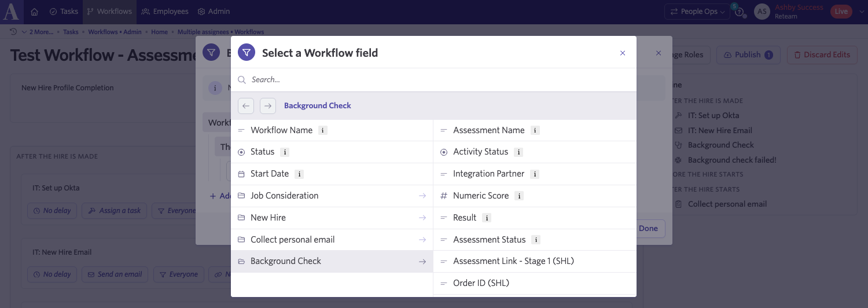
Task: Open the history clock icon in breadcrumbs
Action: pos(13,32)
